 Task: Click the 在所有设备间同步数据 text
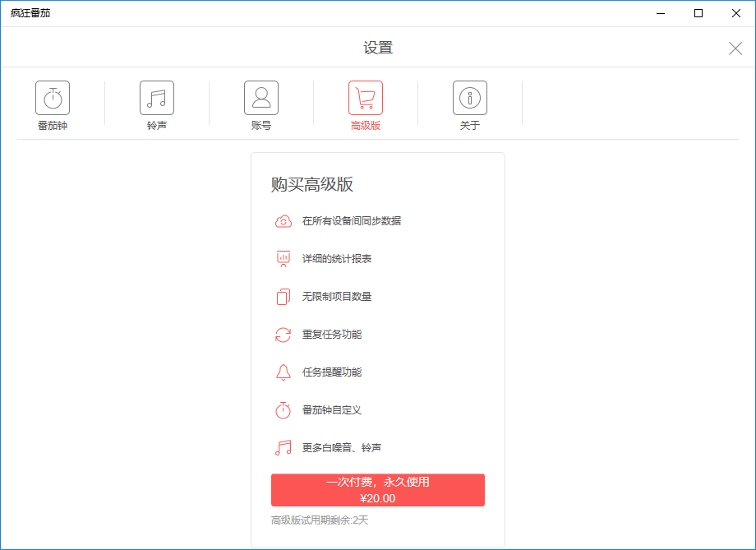pos(352,221)
